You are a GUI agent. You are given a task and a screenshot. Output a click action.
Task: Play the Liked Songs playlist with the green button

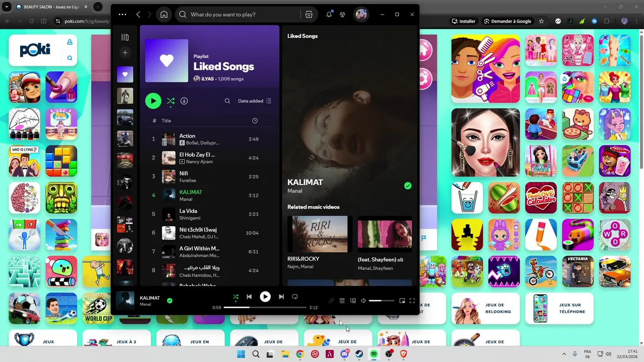coord(153,101)
